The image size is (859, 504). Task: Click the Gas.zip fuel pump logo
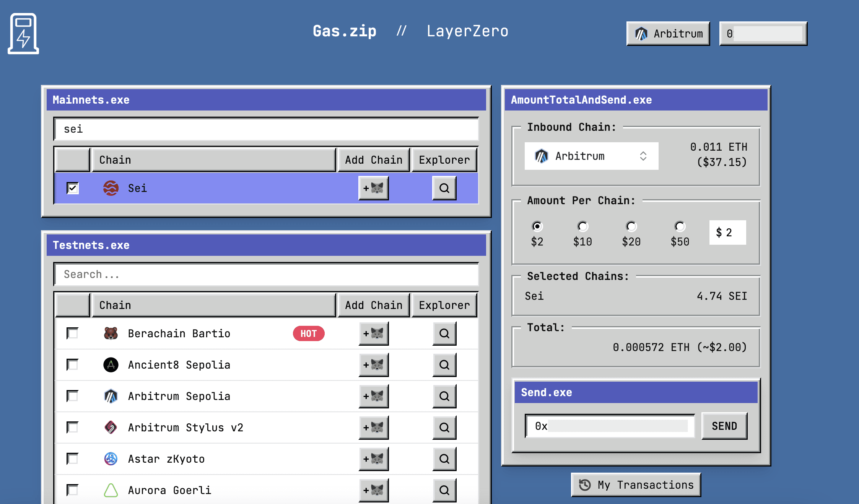coord(23,34)
